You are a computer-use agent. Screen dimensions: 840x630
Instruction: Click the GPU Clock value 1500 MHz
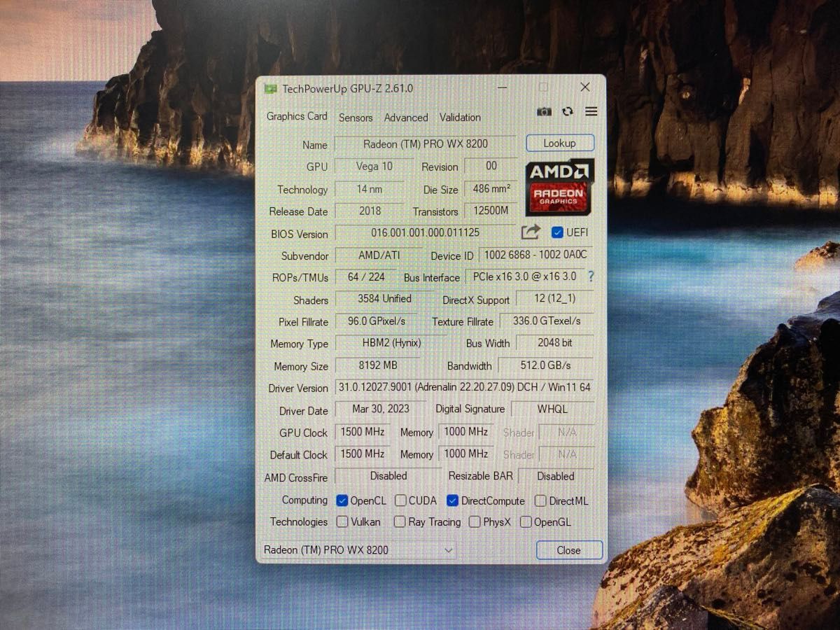click(363, 432)
